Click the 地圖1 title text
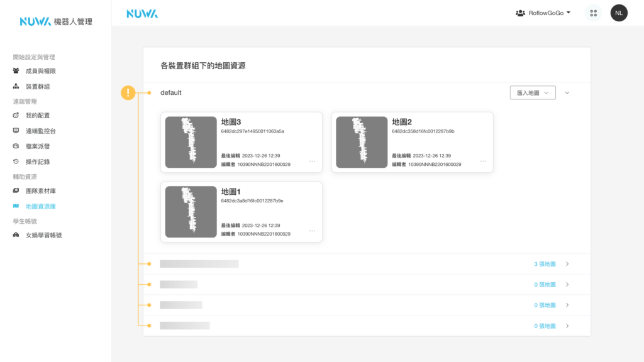 [x=231, y=192]
